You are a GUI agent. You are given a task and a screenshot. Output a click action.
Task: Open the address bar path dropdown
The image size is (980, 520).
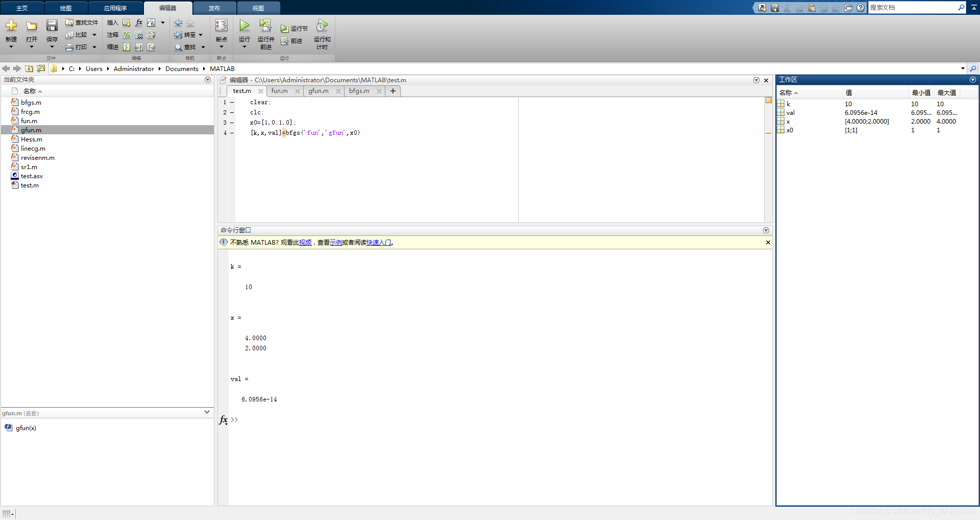tap(963, 68)
